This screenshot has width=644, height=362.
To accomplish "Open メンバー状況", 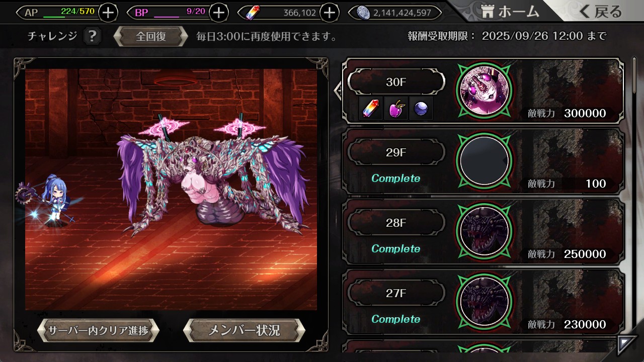I will pyautogui.click(x=244, y=330).
